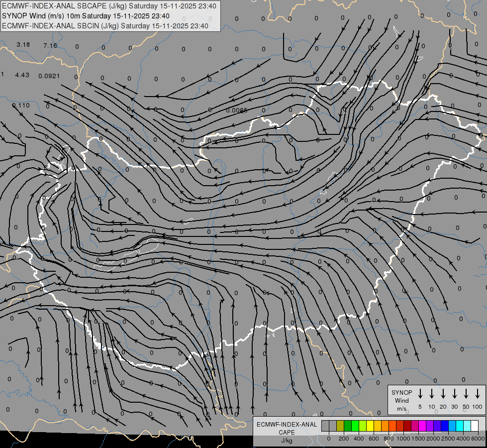Select the dark red CAPE swatch
The width and height of the screenshot is (487, 448).
coord(407,426)
